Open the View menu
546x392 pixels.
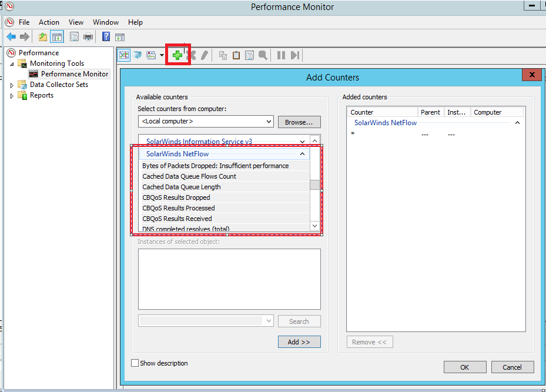(x=76, y=22)
